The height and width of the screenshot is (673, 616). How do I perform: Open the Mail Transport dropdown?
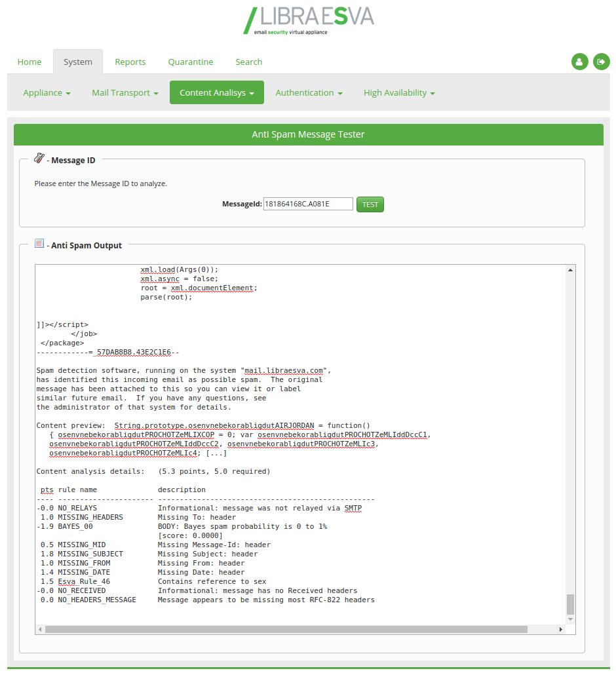coord(125,92)
